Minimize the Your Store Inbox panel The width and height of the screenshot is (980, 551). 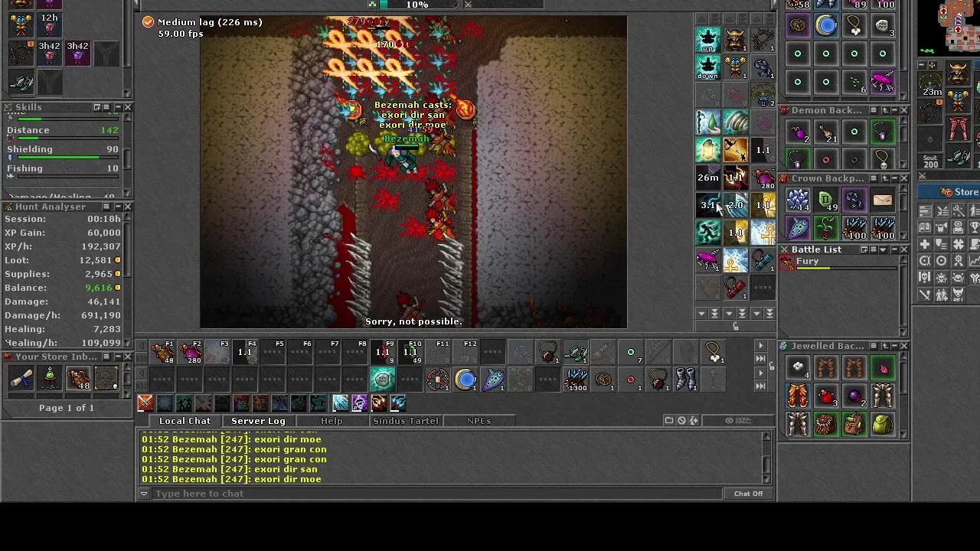(x=117, y=357)
